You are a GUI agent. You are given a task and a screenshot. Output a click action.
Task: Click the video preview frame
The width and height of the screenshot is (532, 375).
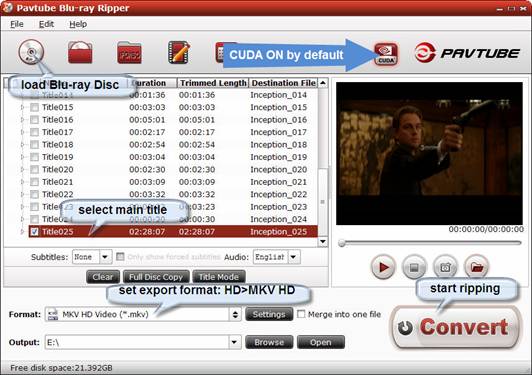pyautogui.click(x=429, y=153)
